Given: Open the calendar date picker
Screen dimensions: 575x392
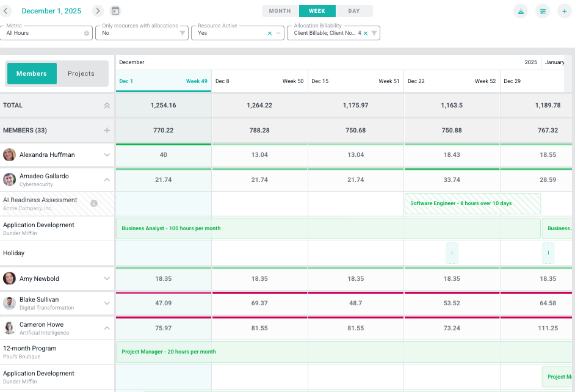Looking at the screenshot, I should 115,11.
